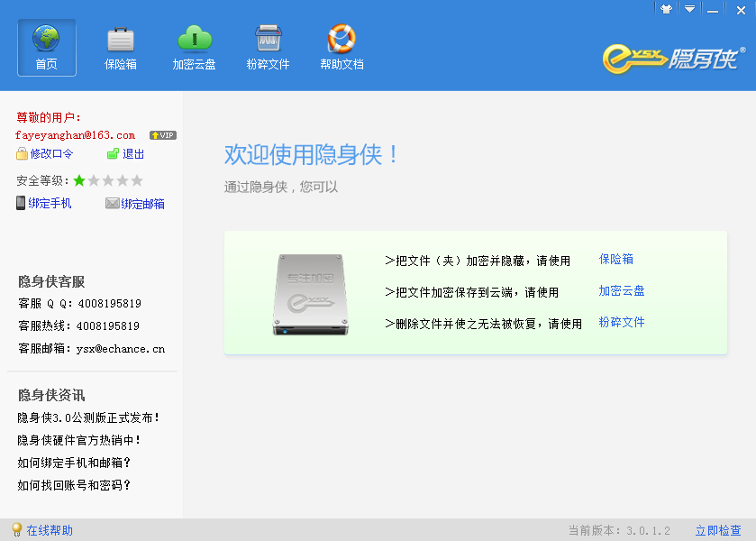Click the 客服邮箱 ysx@echance.cn line
This screenshot has height=541, width=756.
pos(92,349)
